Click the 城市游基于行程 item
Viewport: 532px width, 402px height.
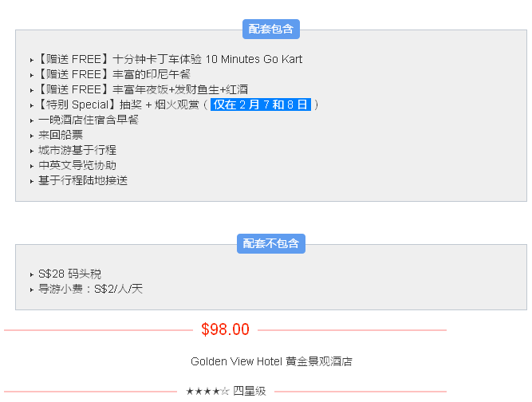pos(77,150)
